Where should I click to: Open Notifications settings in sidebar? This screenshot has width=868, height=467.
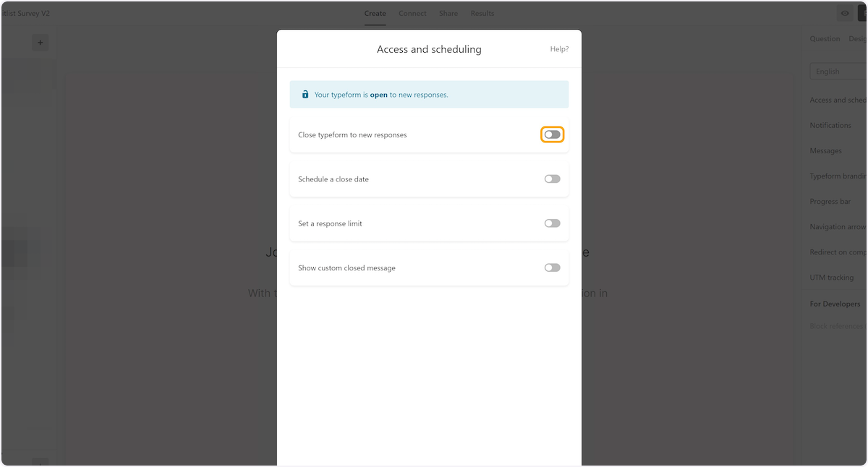[830, 125]
